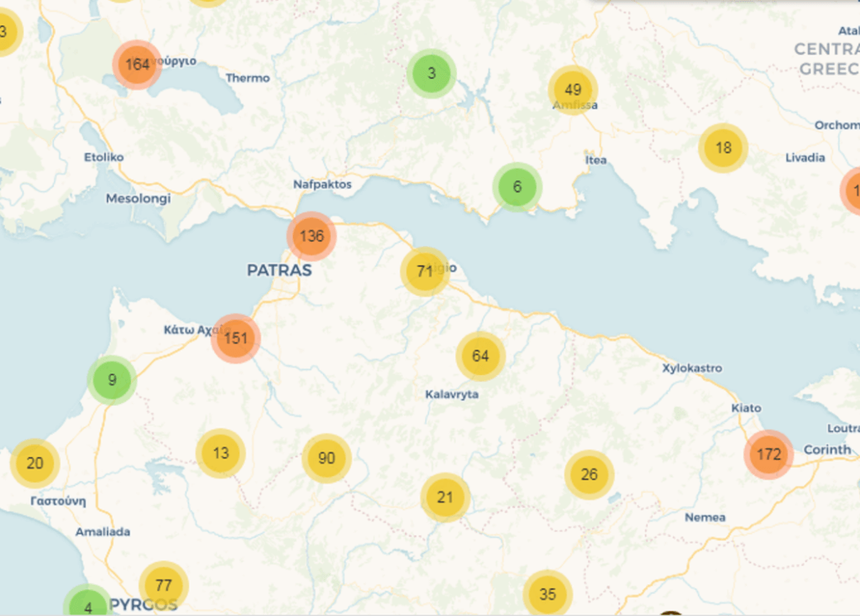Expand the green 9 cluster on the west coast

[110, 378]
